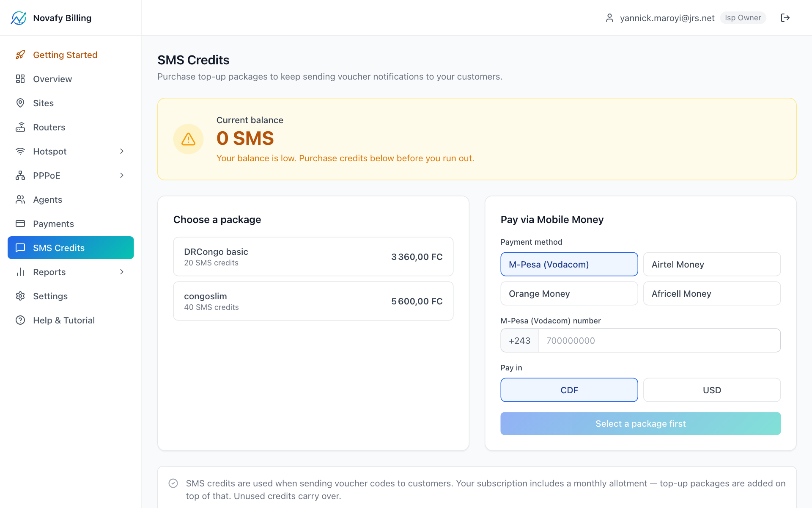The width and height of the screenshot is (812, 508).
Task: Click the 40 SMS credits label
Action: [211, 307]
